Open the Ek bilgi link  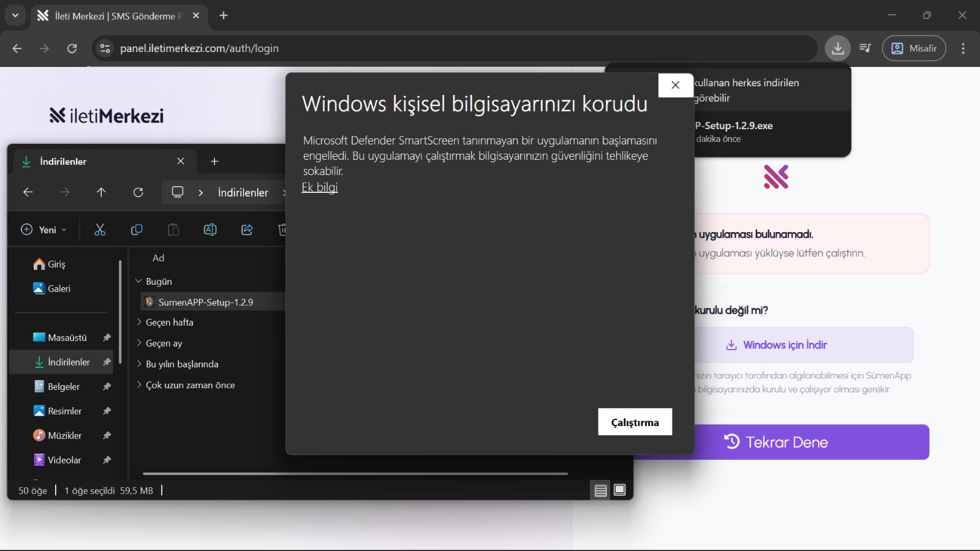[x=319, y=187]
